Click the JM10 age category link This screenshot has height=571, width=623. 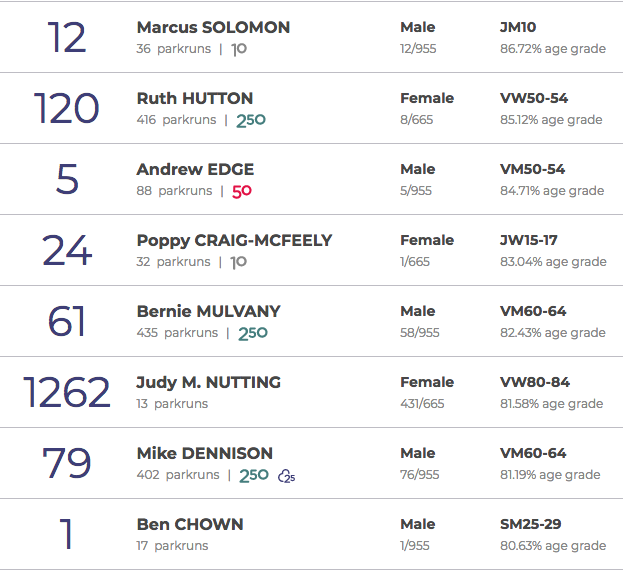(x=517, y=27)
